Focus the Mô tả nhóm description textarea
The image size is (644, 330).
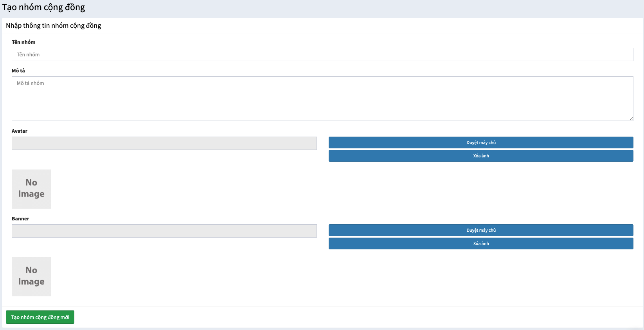coord(322,99)
